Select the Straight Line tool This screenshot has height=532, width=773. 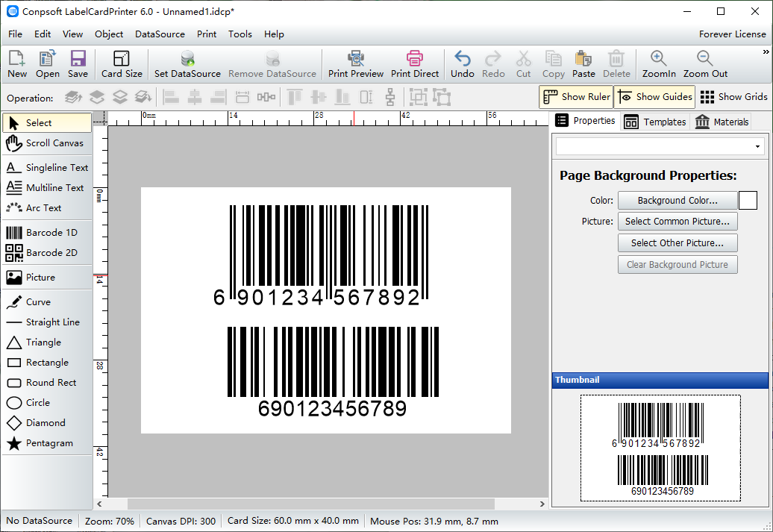(47, 322)
